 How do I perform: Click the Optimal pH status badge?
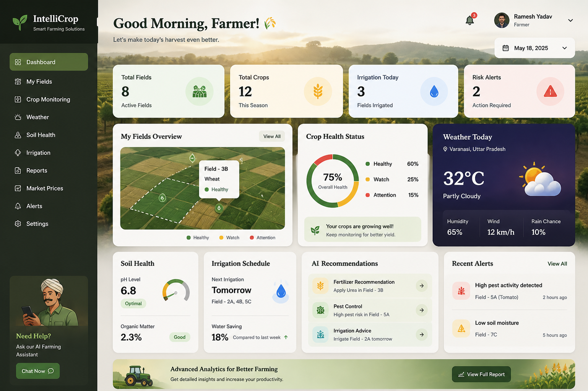click(x=133, y=304)
